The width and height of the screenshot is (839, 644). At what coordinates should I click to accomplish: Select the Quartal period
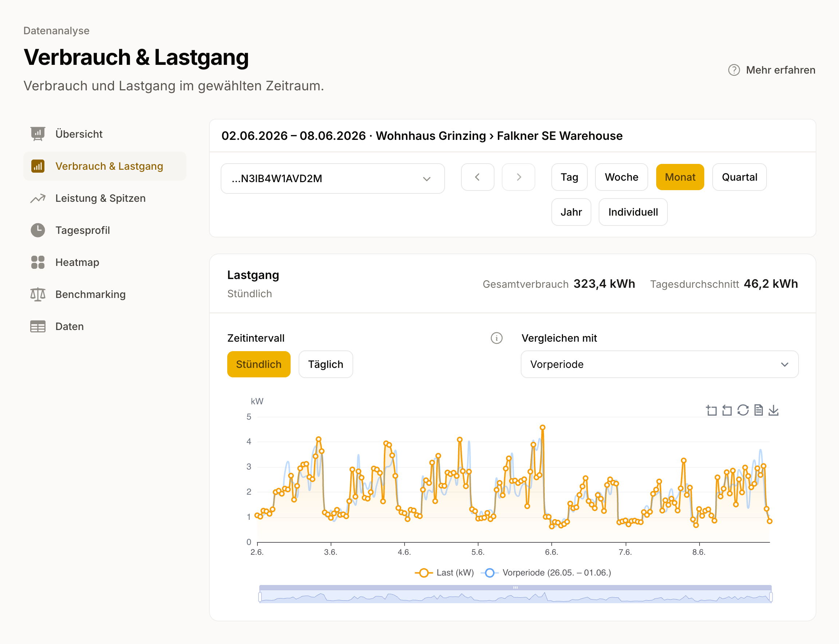coord(739,177)
